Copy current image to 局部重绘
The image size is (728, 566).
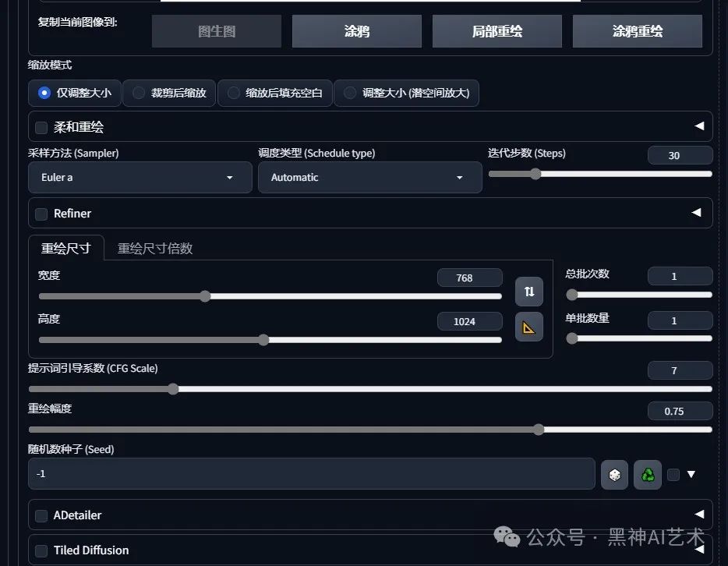497,31
